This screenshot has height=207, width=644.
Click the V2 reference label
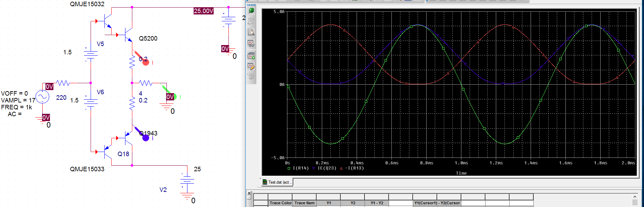(163, 190)
